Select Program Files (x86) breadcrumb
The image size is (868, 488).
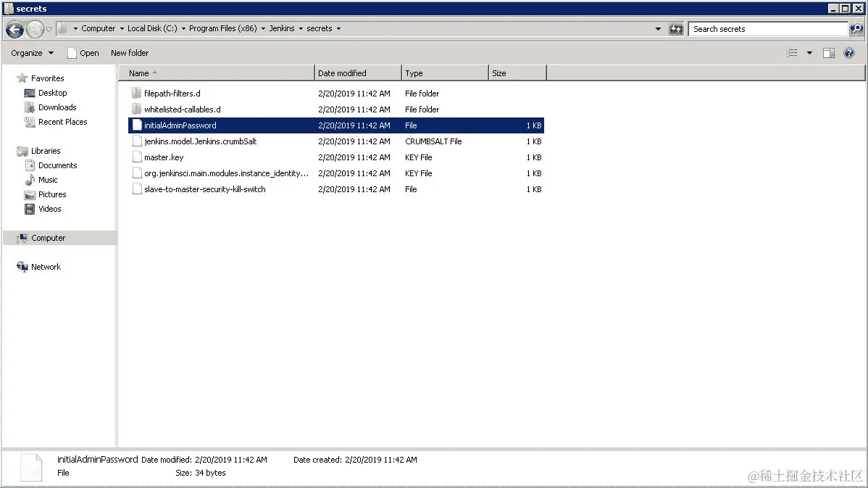pos(223,28)
